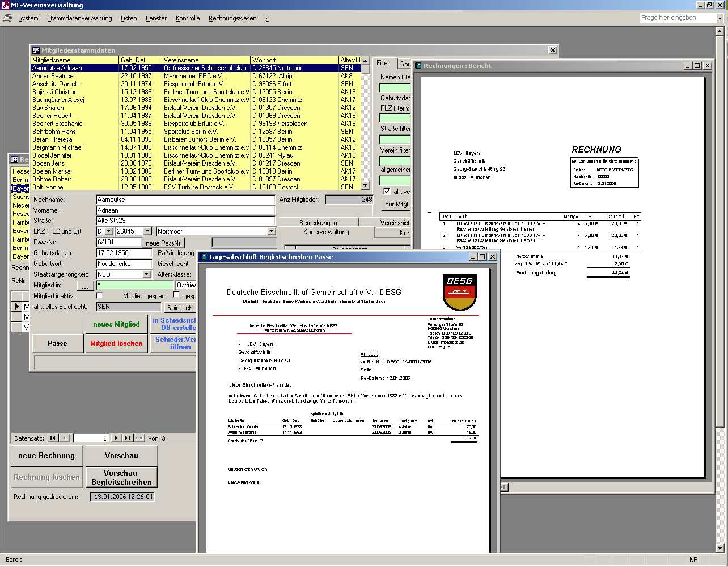
Task: Open the System menu
Action: 28,18
